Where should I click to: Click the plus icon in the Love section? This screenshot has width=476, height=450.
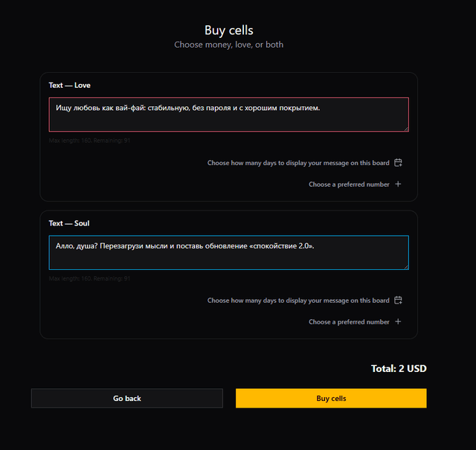[x=399, y=184]
